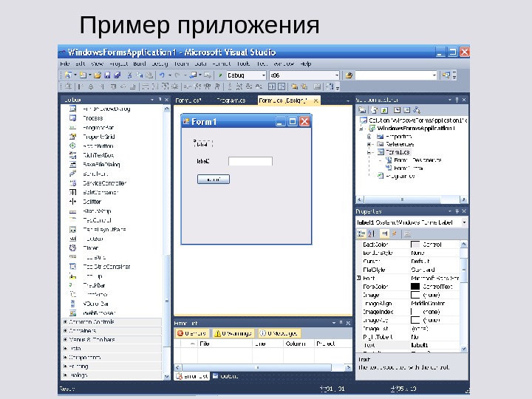Select the Process toolbox icon
The width and height of the screenshot is (532, 399).
(x=72, y=118)
